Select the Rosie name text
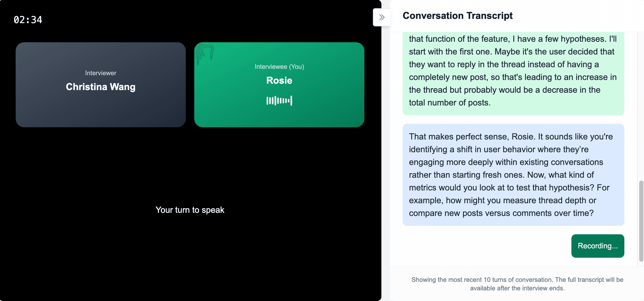This screenshot has width=644, height=301. click(x=279, y=80)
